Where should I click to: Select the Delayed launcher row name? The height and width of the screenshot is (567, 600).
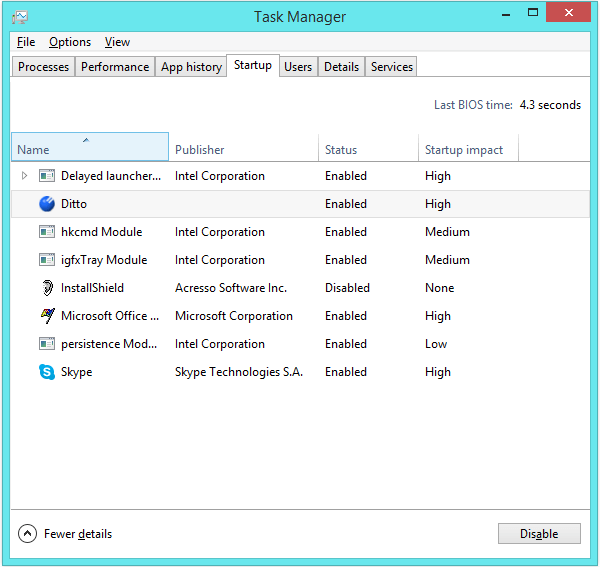pyautogui.click(x=111, y=176)
